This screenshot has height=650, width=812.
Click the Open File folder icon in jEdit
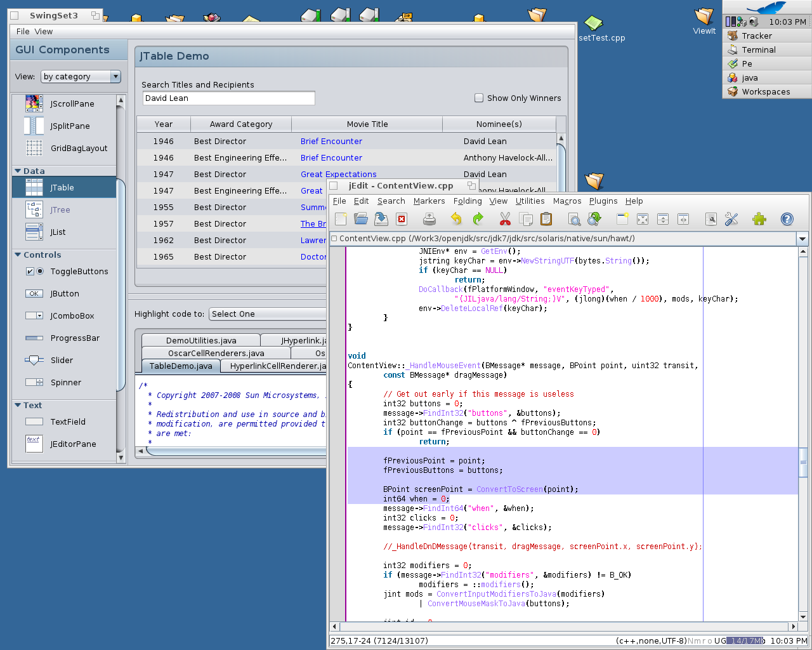(361, 219)
